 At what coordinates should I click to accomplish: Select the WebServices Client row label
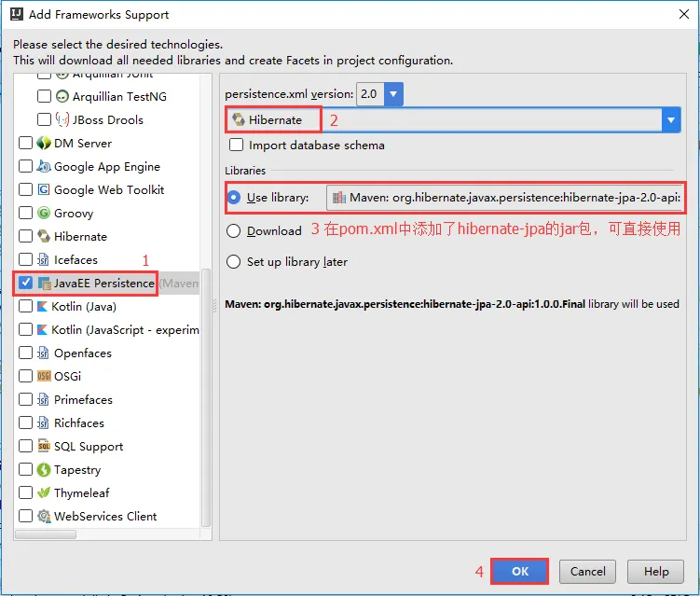105,516
